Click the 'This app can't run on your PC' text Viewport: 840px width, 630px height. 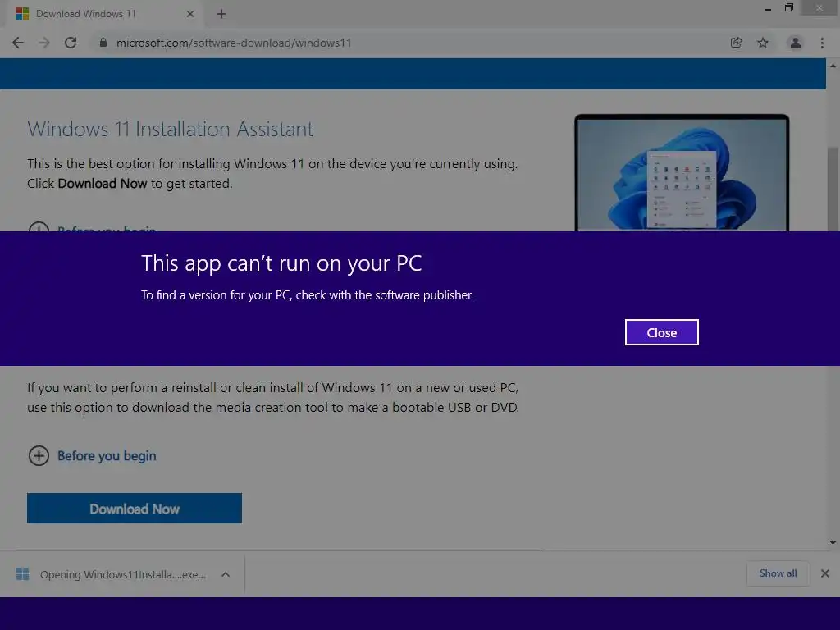tap(281, 263)
